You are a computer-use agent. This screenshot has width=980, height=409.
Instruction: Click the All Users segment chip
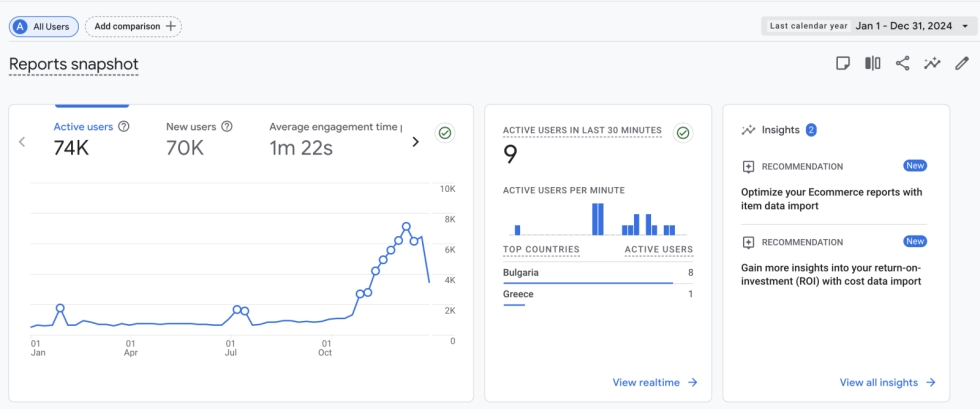[44, 26]
